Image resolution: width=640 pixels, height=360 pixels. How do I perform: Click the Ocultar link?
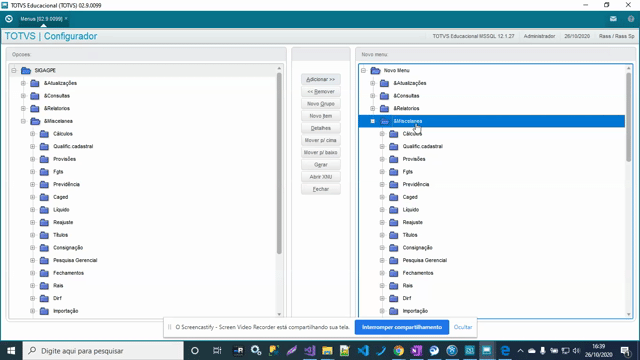[463, 327]
